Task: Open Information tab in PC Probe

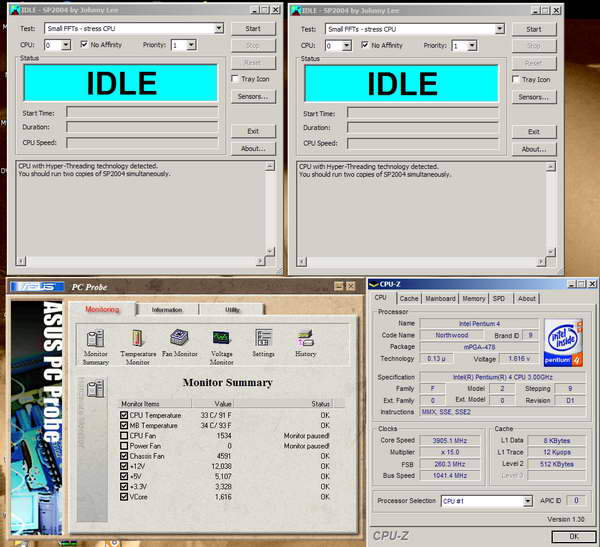Action: [167, 309]
